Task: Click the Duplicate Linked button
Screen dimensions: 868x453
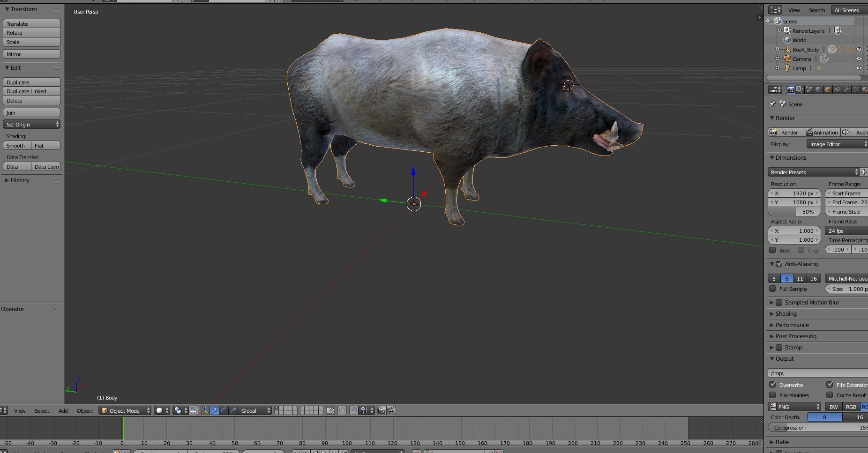Action: tap(31, 91)
